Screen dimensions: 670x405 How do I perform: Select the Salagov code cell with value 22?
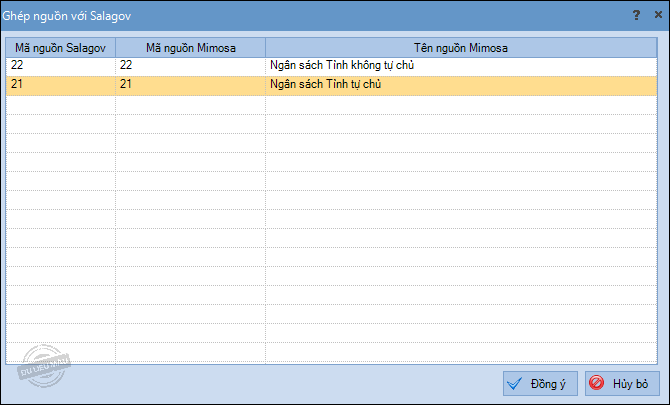[x=61, y=67]
